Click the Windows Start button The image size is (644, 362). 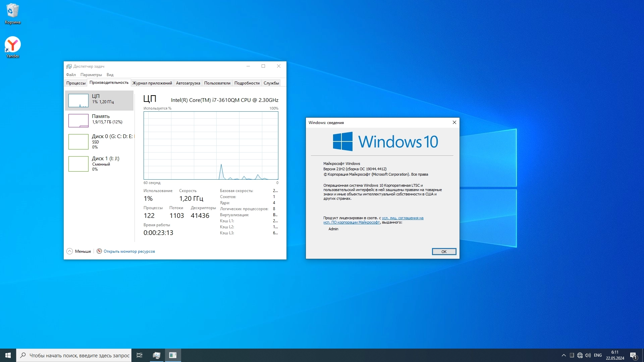tap(8, 355)
